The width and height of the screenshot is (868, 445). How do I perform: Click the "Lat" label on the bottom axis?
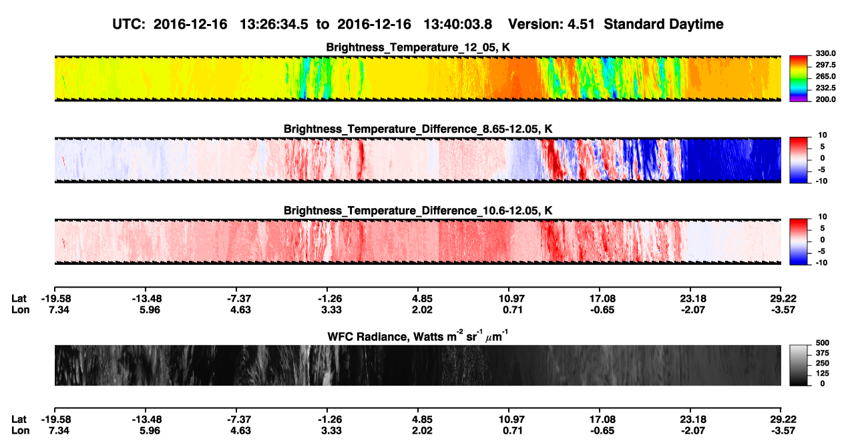coord(19,419)
